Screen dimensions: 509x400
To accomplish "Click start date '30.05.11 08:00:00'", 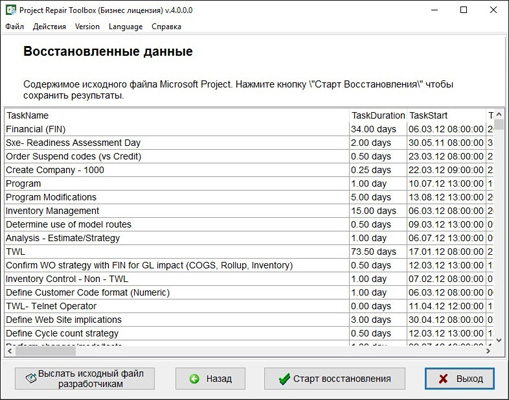I will point(447,143).
